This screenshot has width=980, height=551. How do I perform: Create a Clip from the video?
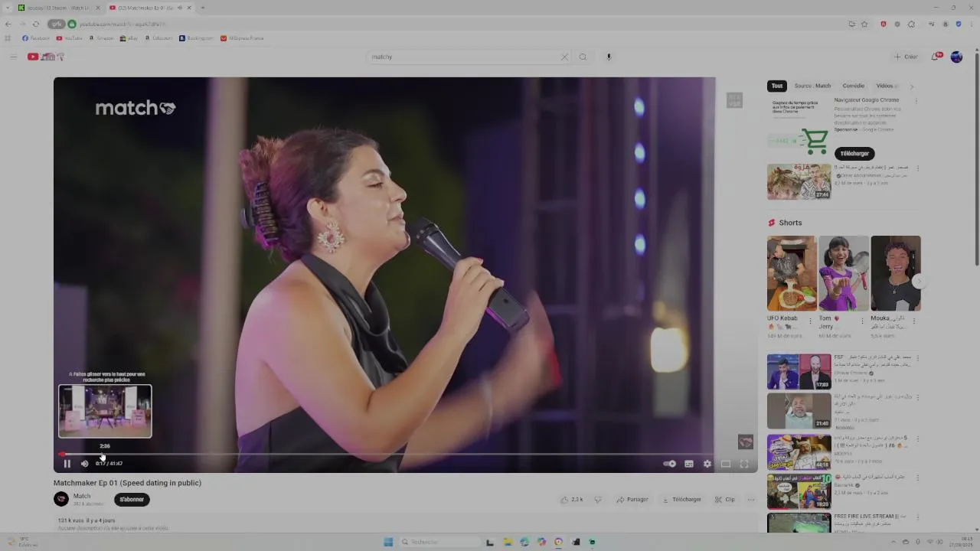725,500
